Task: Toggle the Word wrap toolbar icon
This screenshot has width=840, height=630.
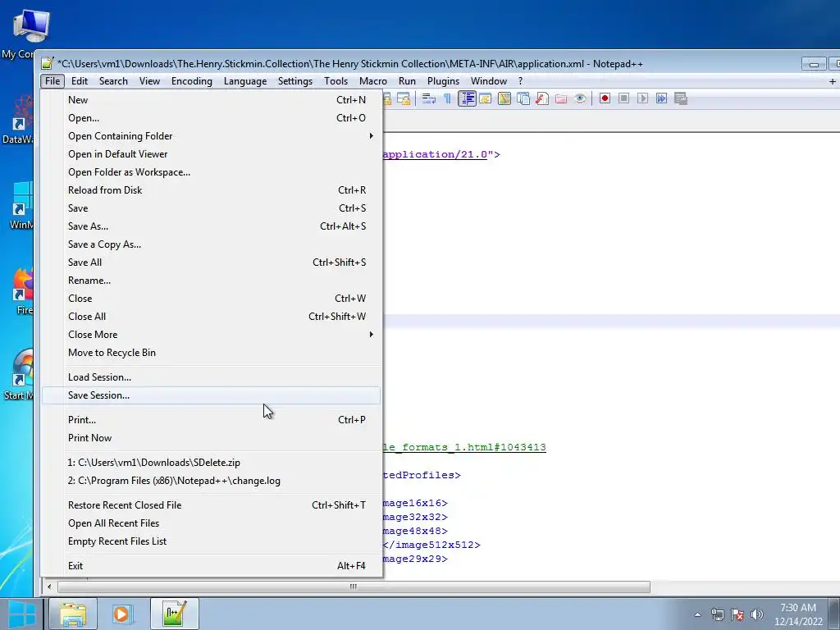Action: click(428, 98)
